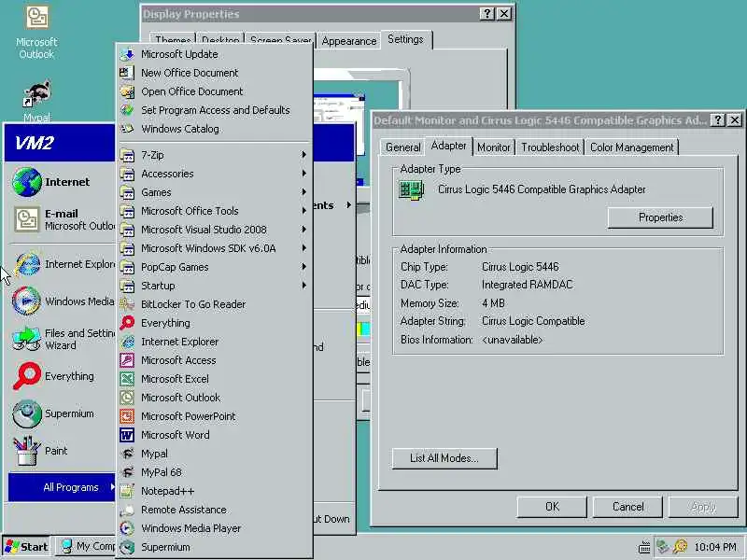Click the Open Office Document icon

(127, 91)
